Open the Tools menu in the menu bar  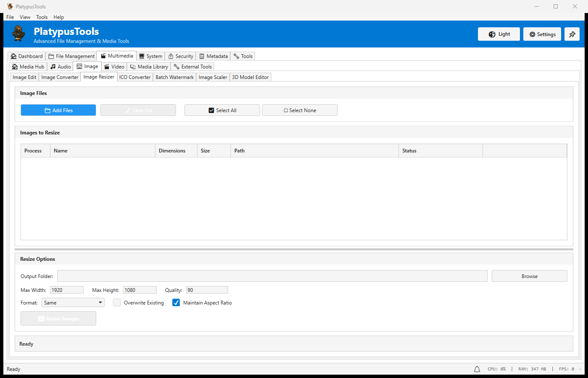click(42, 17)
